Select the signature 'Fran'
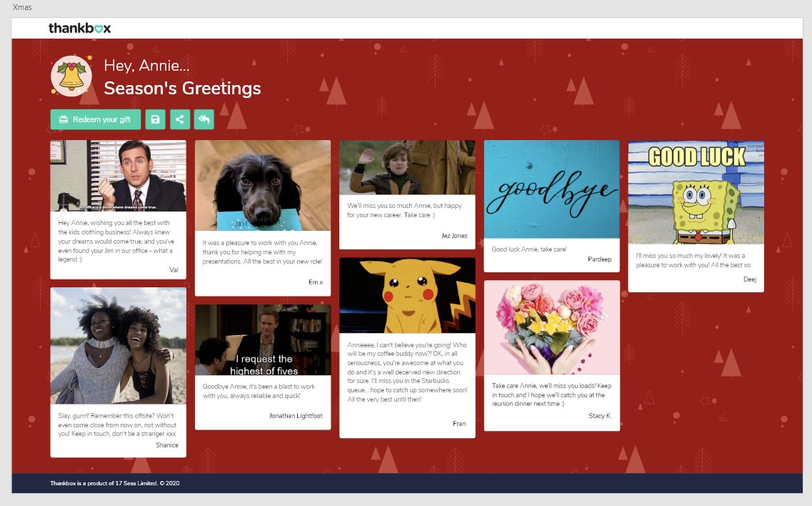 click(458, 424)
